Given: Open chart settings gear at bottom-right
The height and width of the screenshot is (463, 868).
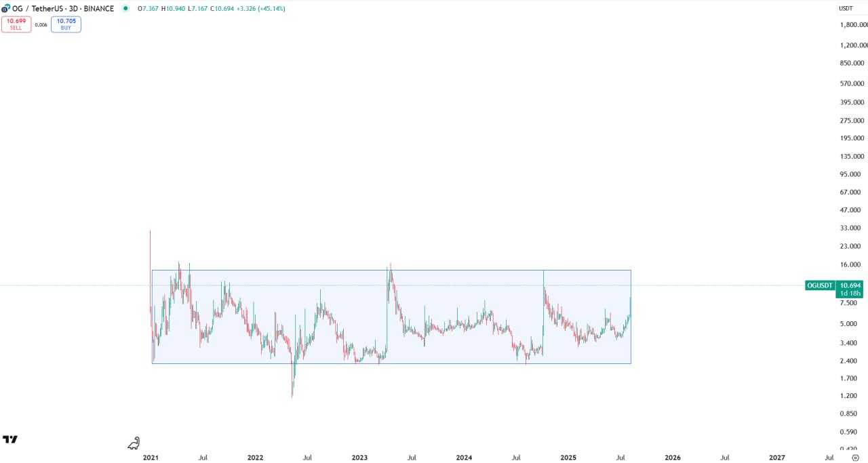Looking at the screenshot, I should pos(854,458).
